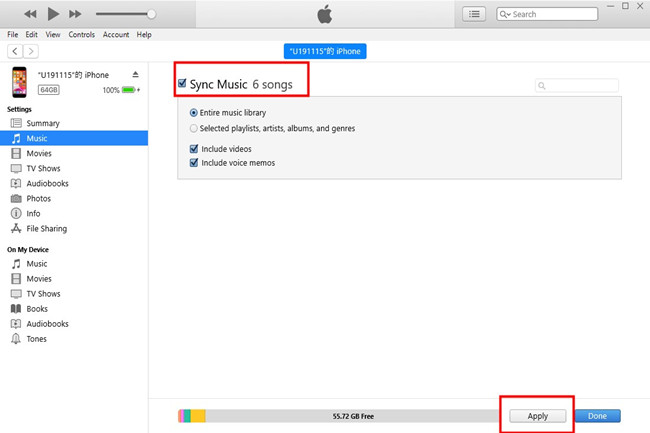
Task: Skip forward with the fast-forward button
Action: 75,14
